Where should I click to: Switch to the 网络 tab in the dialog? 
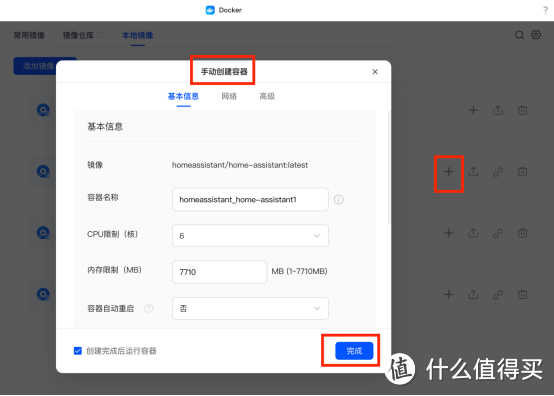[229, 96]
